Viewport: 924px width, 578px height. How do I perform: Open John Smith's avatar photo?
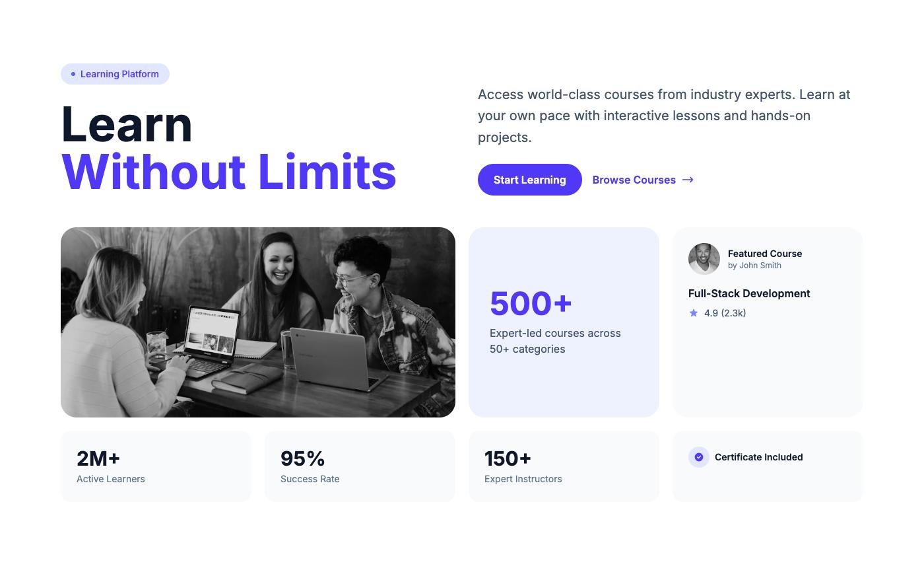(x=704, y=259)
